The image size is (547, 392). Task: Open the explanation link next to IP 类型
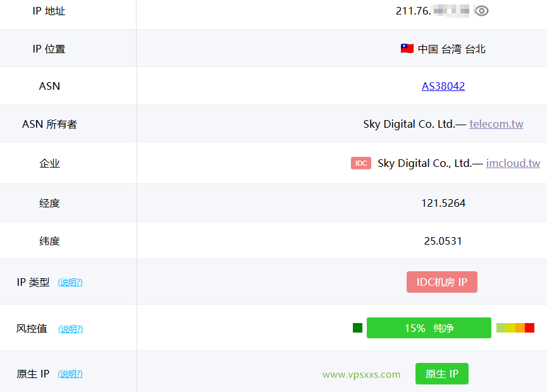pyautogui.click(x=70, y=282)
